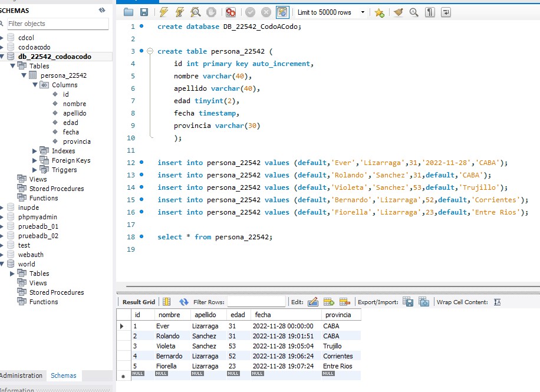The width and height of the screenshot is (540, 392).
Task: Sort results by the apellido column header
Action: pos(205,315)
